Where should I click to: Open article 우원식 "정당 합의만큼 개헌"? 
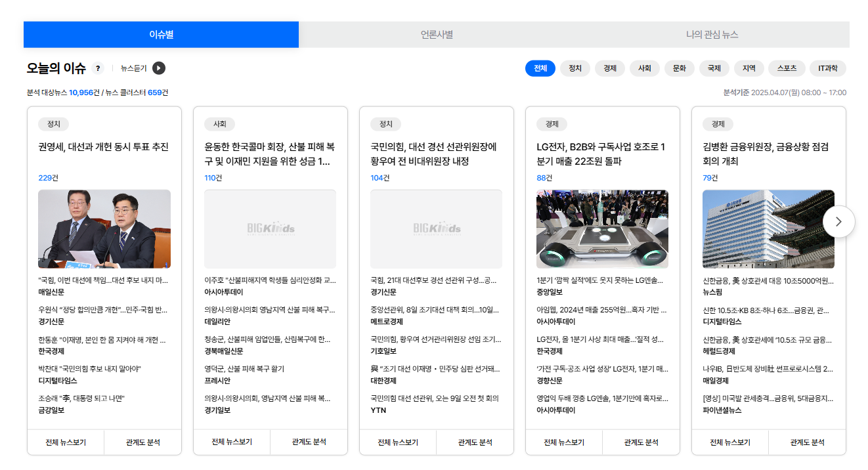(103, 310)
